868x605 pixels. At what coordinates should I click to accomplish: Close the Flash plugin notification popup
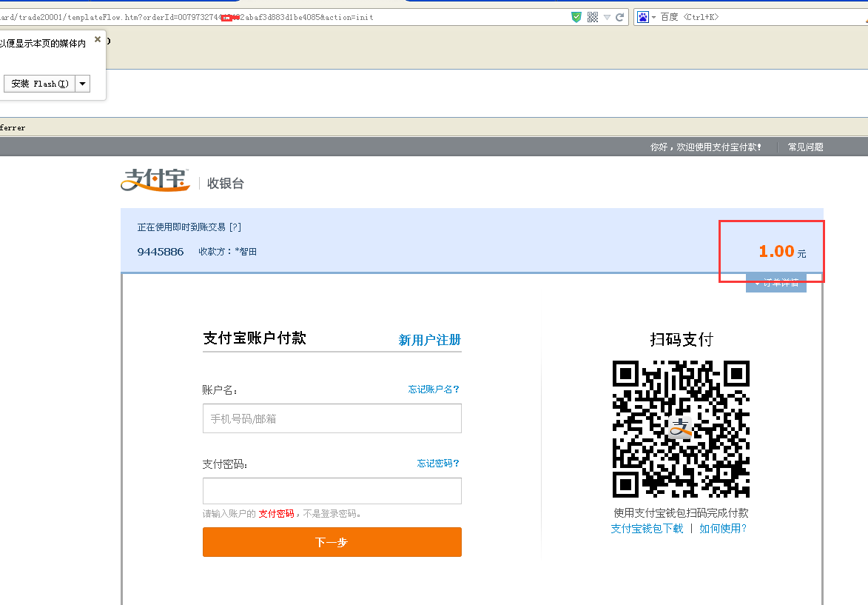point(98,39)
